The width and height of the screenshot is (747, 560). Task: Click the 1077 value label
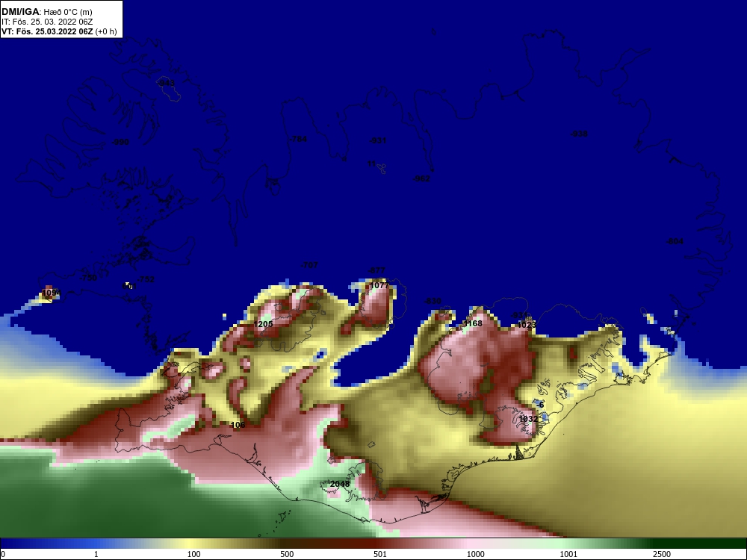pyautogui.click(x=379, y=285)
